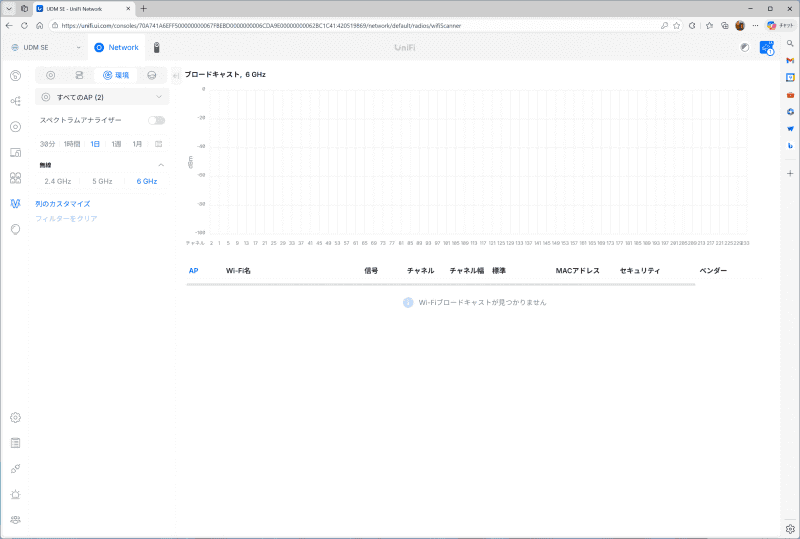Open the Ports/insights grid icon in sidebar
The image size is (800, 539).
pos(15,178)
